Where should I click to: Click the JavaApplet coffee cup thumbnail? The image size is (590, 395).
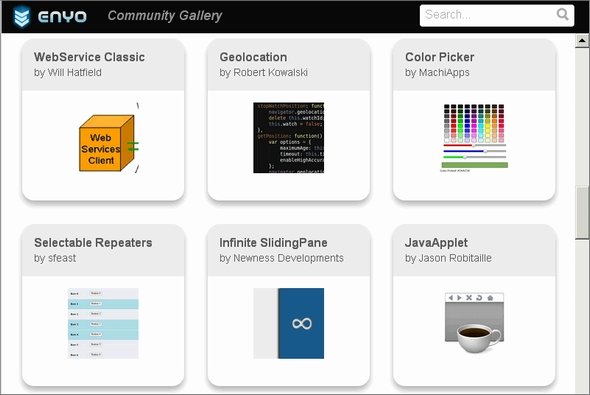click(474, 323)
